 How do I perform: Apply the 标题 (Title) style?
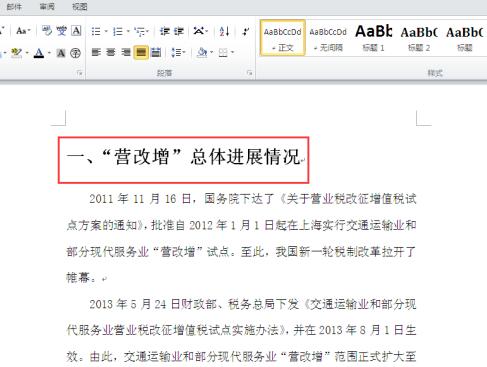coord(465,38)
